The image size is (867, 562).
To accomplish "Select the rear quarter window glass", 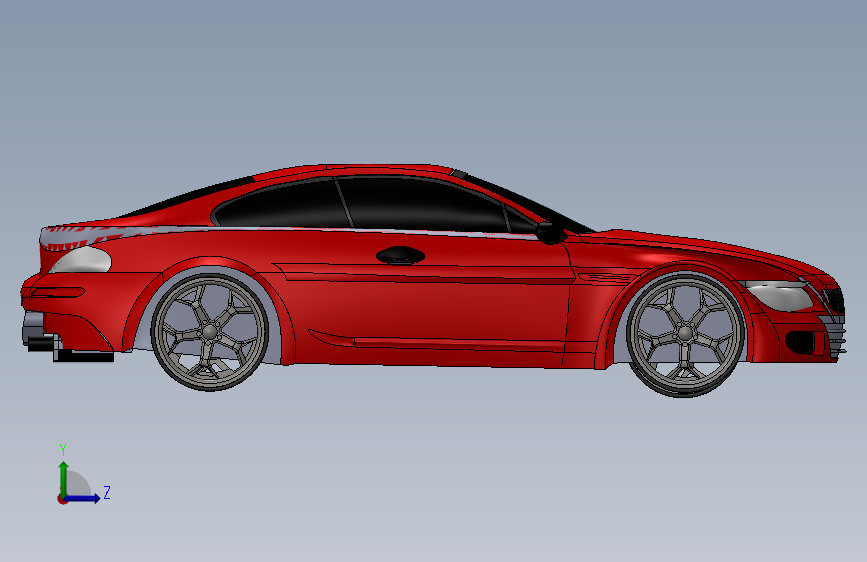I will point(284,204).
